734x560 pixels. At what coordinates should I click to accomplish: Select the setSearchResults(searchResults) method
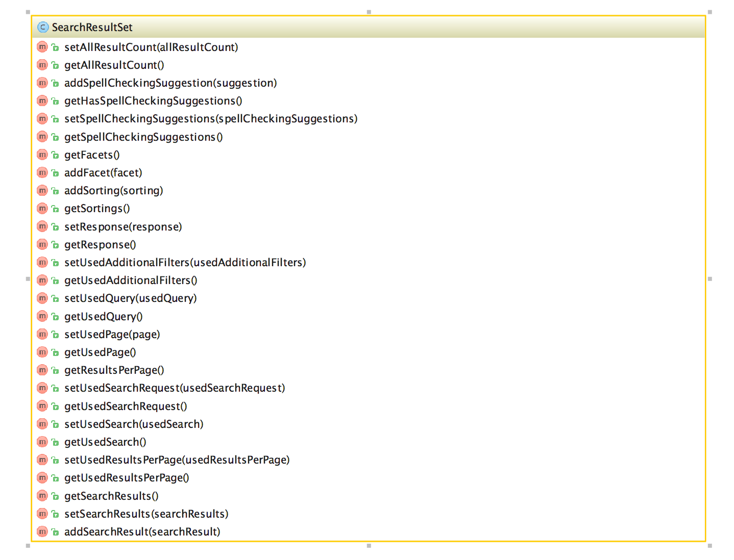coord(146,514)
